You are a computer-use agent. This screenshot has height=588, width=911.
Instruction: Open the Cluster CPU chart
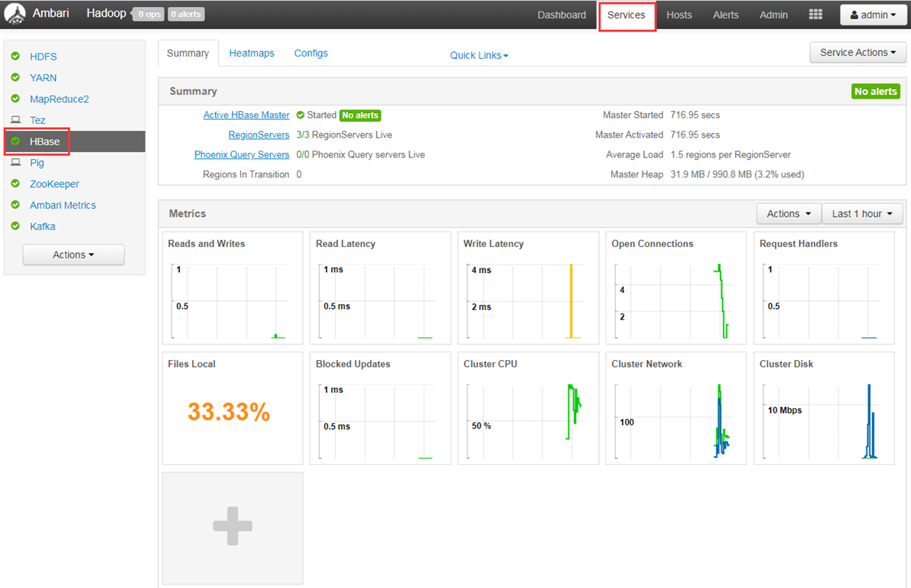click(x=528, y=408)
